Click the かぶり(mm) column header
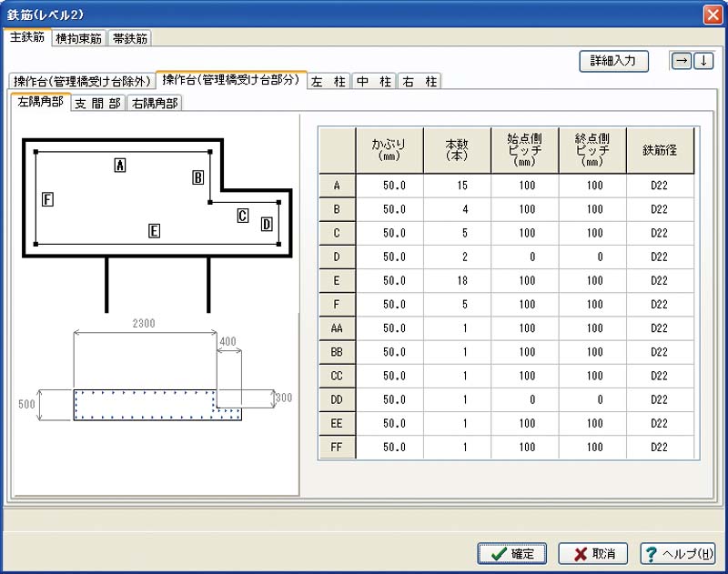 [x=389, y=150]
